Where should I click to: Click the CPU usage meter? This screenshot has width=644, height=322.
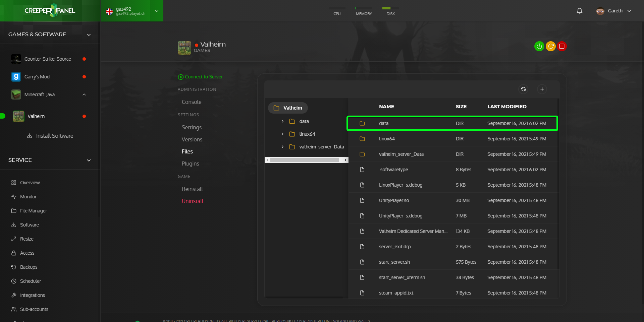pos(337,11)
